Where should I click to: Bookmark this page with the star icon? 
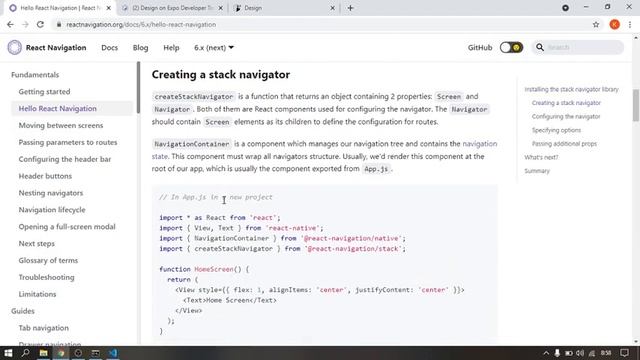[x=596, y=24]
